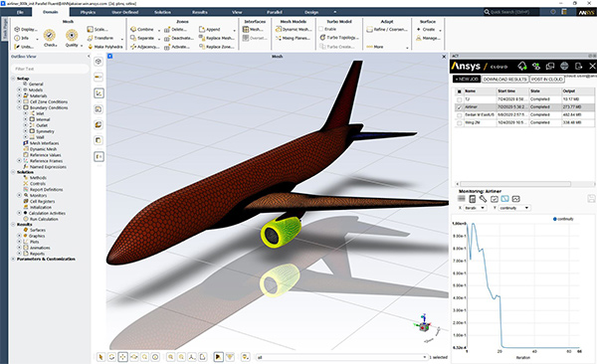Click the globe icon in Ansys Cloud header
Image resolution: width=597 pixels, height=364 pixels.
point(564,67)
